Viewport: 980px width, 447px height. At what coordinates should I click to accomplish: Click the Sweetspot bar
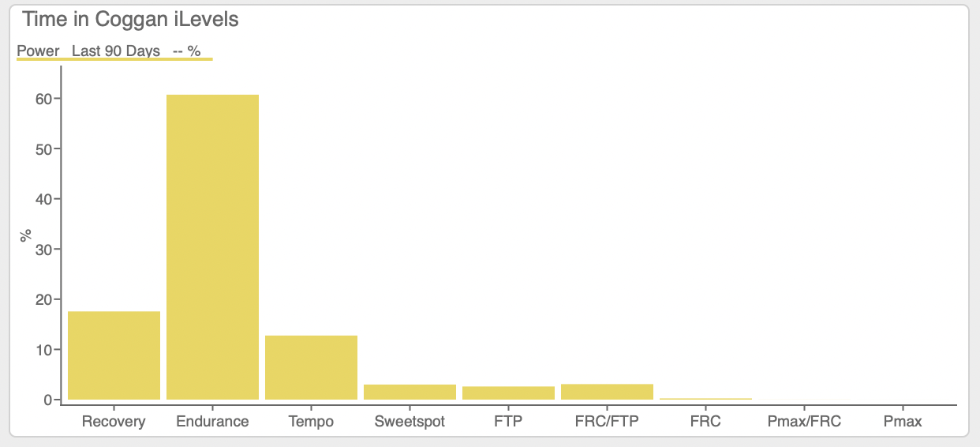410,392
